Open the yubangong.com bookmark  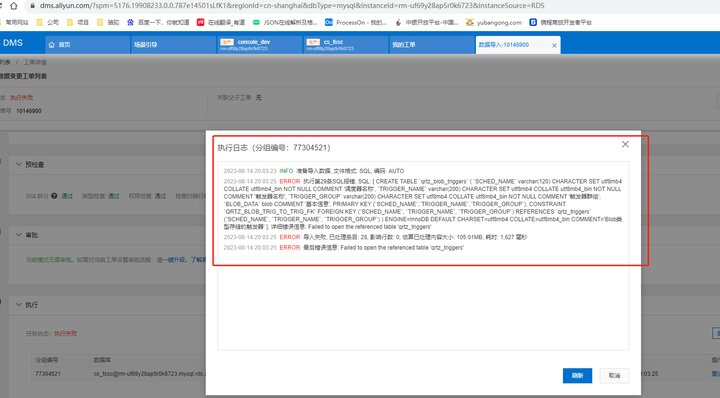tap(494, 22)
